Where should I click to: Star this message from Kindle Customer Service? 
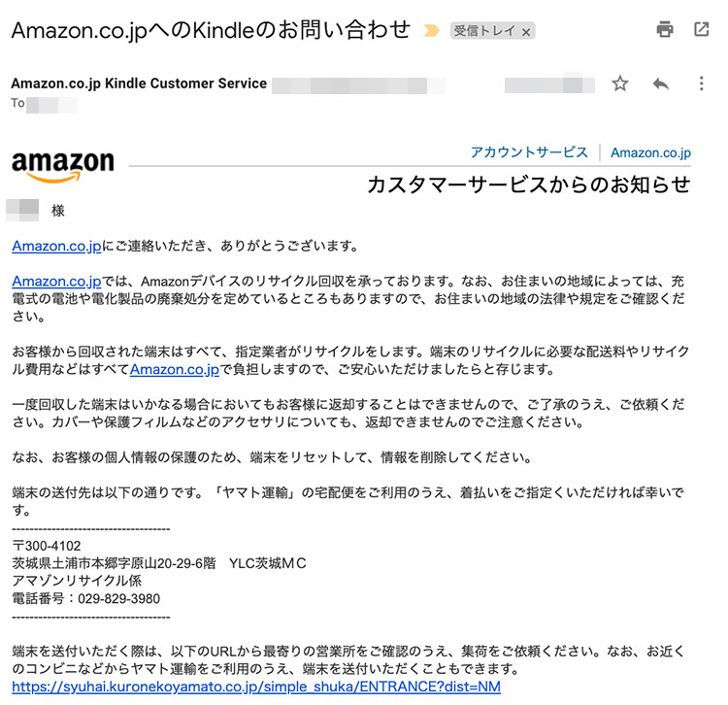pyautogui.click(x=620, y=84)
